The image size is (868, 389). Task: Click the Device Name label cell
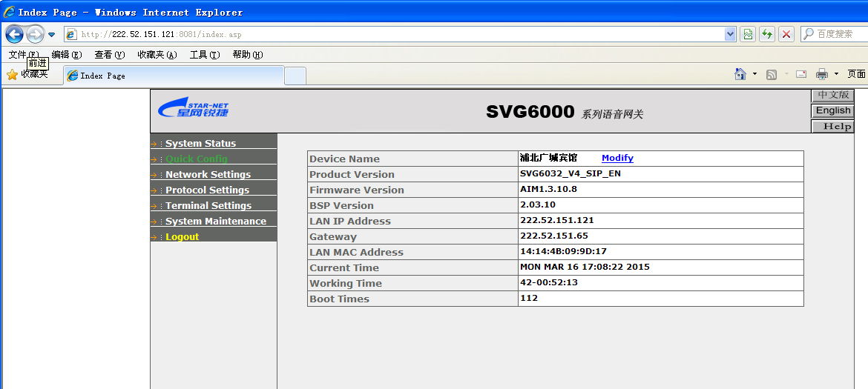click(413, 159)
